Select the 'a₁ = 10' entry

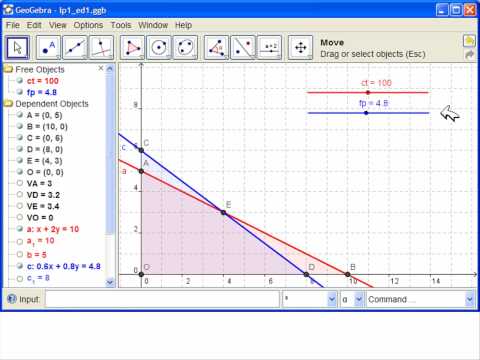pyautogui.click(x=41, y=241)
